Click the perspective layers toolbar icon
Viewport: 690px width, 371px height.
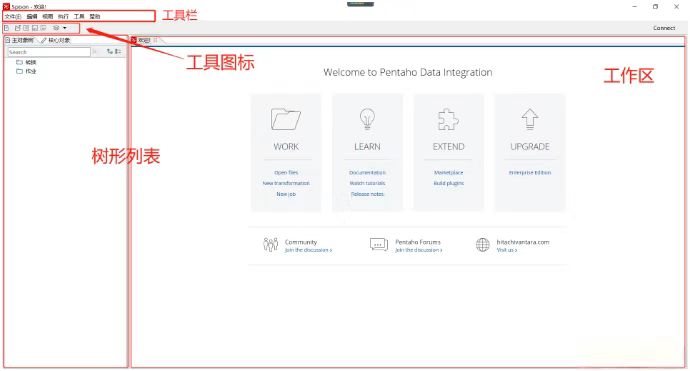pyautogui.click(x=56, y=28)
